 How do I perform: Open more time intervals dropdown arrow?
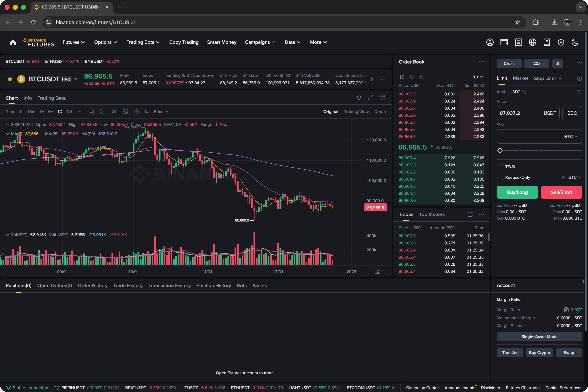[x=80, y=112]
